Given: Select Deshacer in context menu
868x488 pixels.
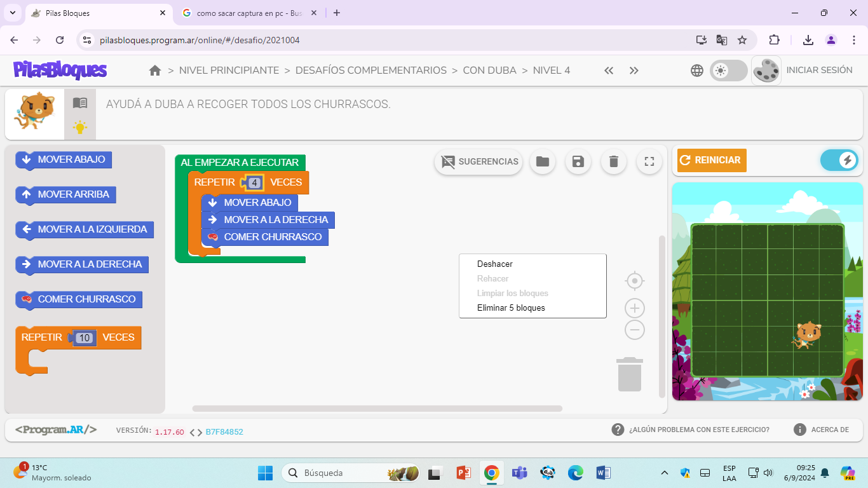Looking at the screenshot, I should (x=495, y=264).
